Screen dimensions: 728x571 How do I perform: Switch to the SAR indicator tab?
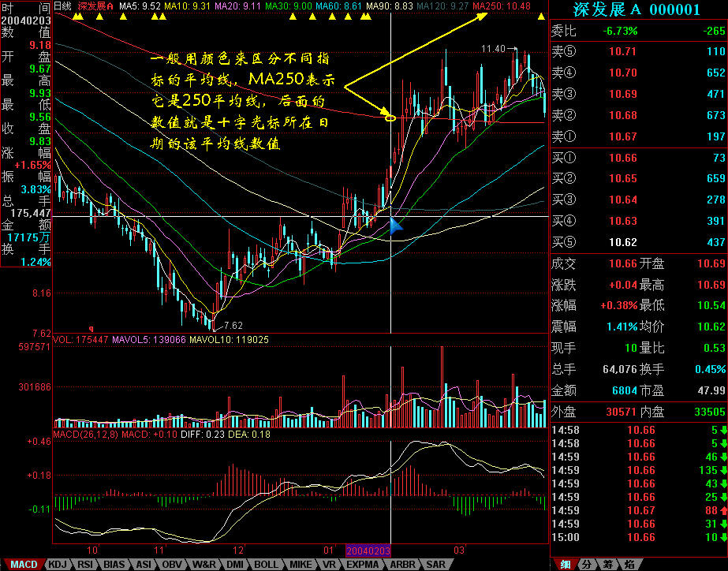[435, 565]
